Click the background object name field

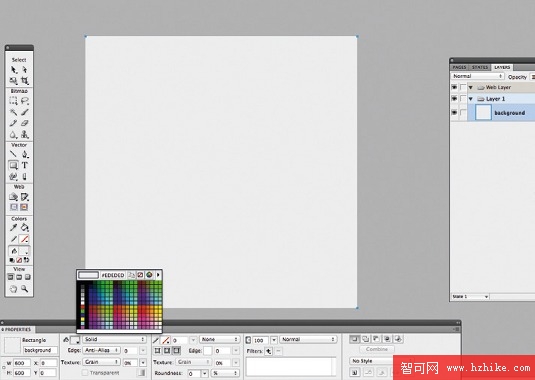[x=40, y=350]
